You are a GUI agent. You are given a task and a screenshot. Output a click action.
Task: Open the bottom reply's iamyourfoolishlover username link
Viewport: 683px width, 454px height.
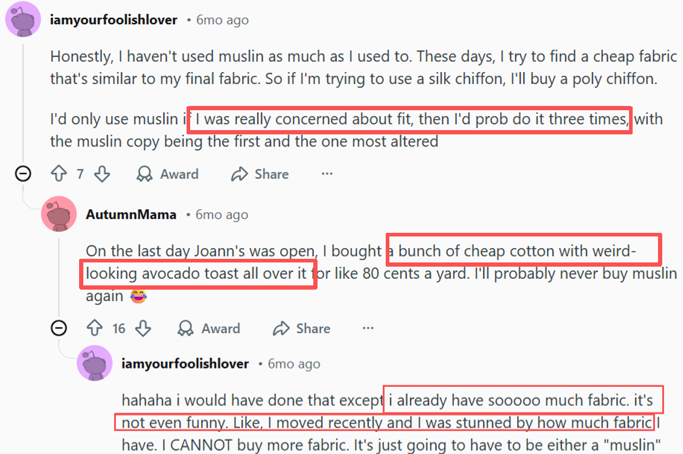pos(186,364)
